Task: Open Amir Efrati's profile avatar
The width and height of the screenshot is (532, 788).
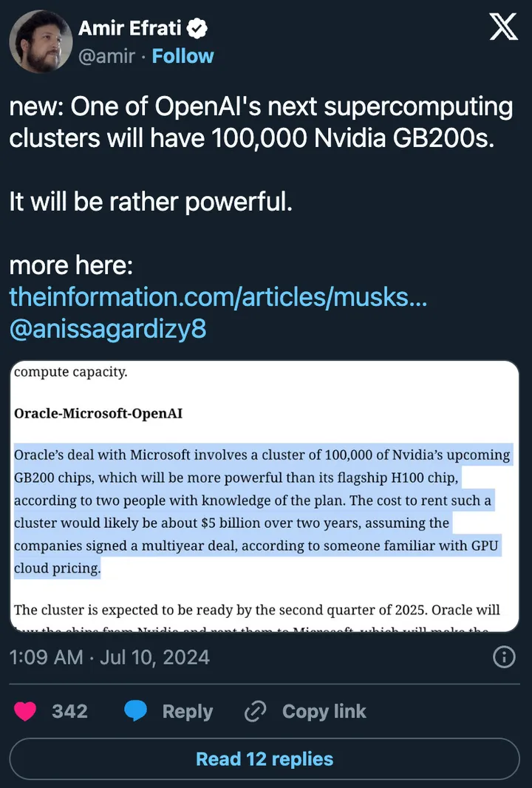Action: 41,41
